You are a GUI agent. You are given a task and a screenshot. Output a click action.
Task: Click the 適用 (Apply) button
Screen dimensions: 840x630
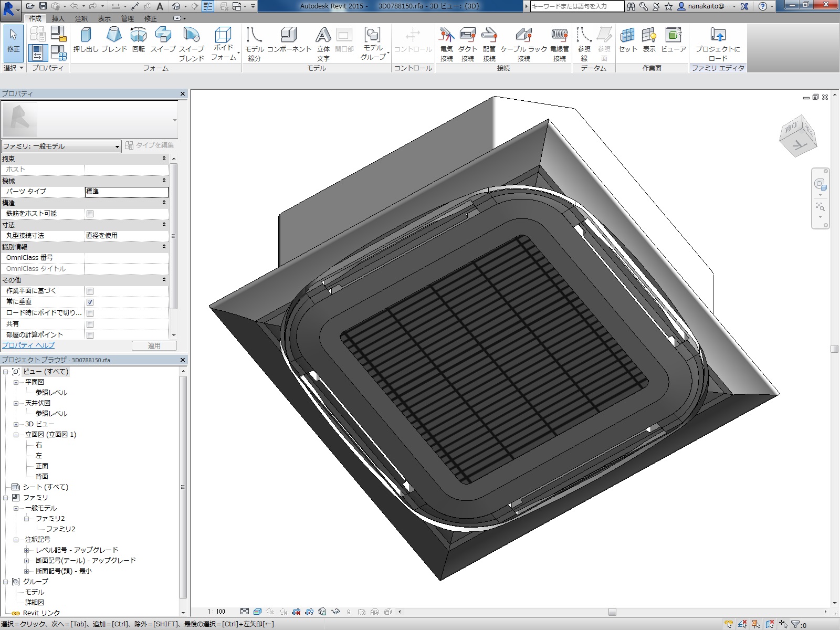154,345
